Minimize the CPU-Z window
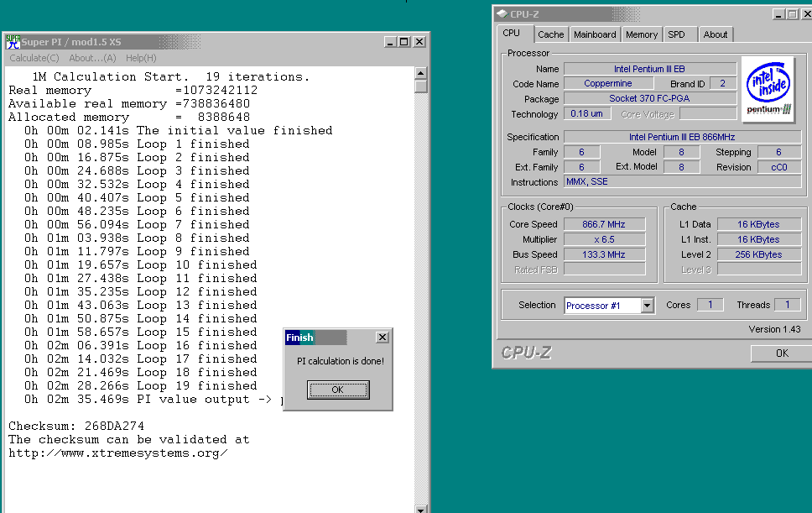 (x=778, y=14)
